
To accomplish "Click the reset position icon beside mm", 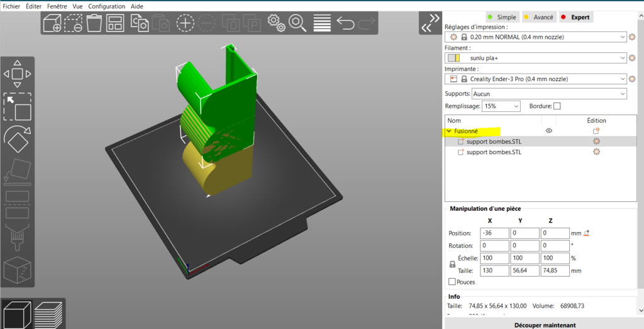I will pos(587,233).
